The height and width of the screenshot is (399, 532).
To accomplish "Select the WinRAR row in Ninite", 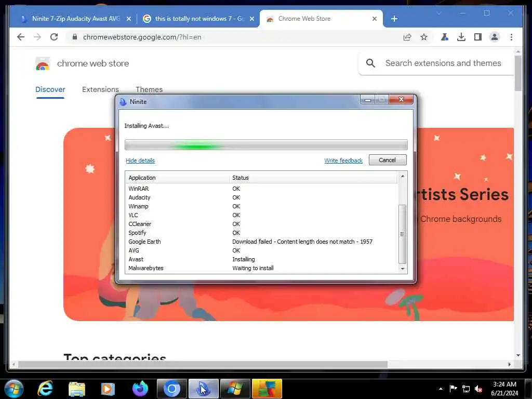I will [x=262, y=189].
